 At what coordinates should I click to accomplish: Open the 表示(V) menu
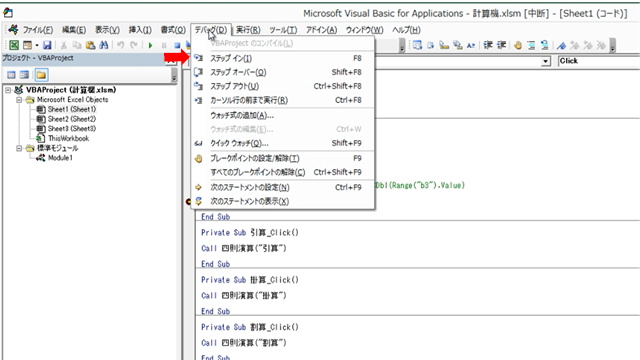tap(107, 30)
